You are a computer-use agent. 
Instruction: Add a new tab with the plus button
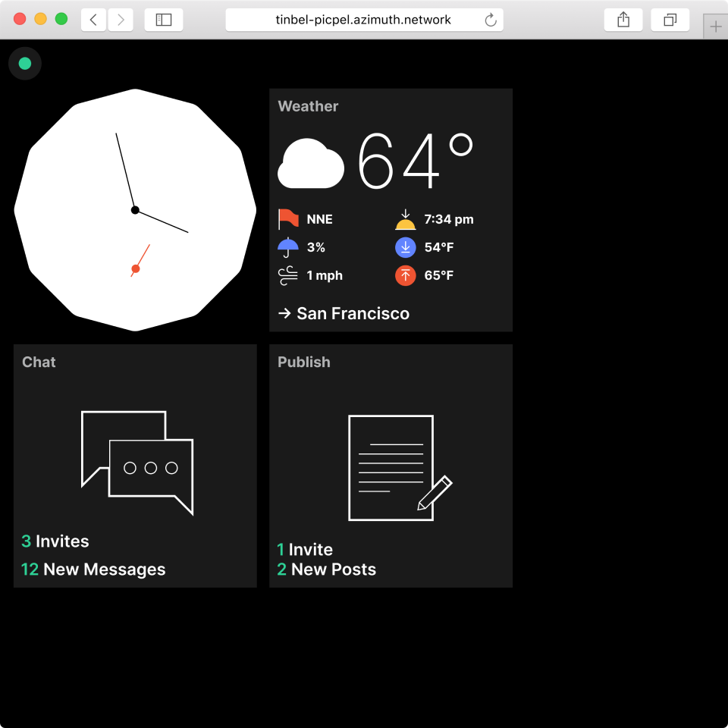click(x=715, y=27)
